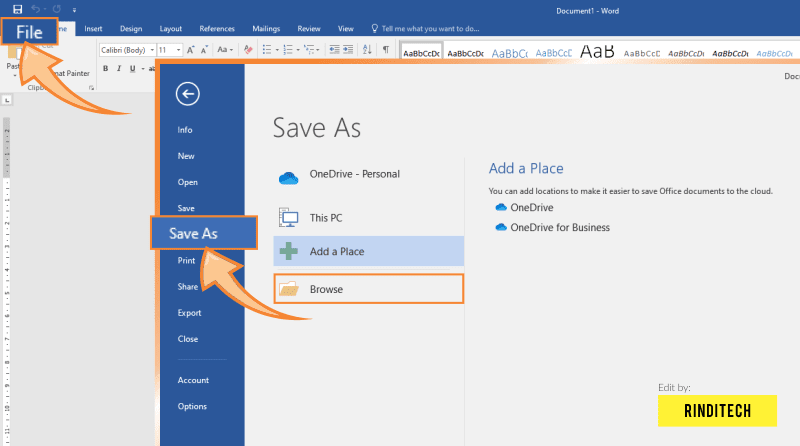Open the Mailings tab
This screenshot has height=446, width=800.
click(x=266, y=29)
